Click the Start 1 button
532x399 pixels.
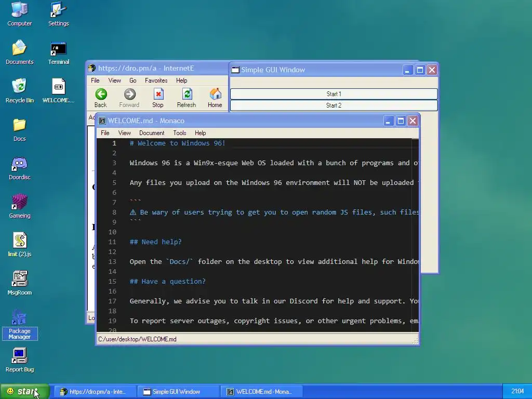pyautogui.click(x=334, y=94)
